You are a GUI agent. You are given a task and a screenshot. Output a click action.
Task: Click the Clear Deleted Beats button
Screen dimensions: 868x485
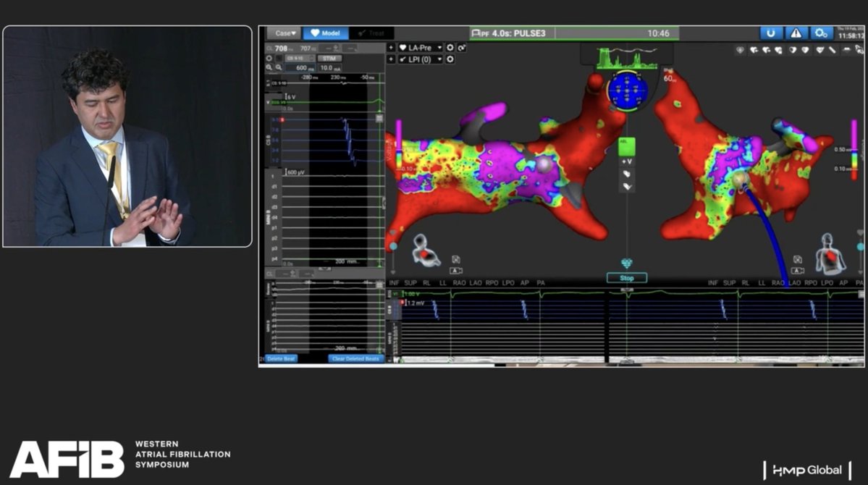pos(355,359)
